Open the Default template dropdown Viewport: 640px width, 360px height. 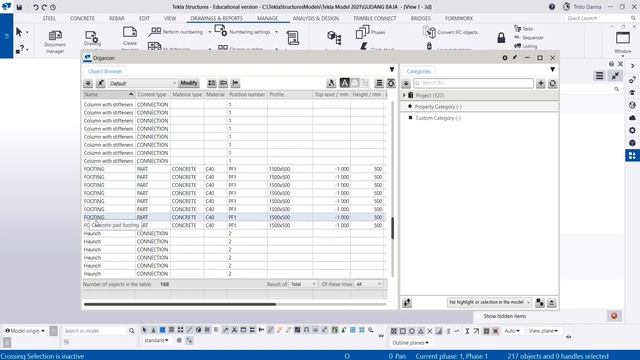pyautogui.click(x=142, y=83)
